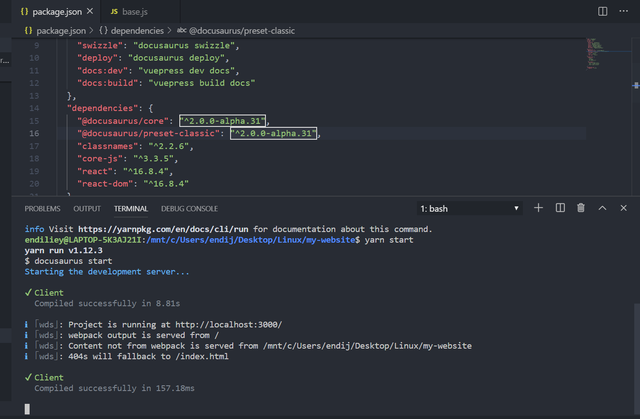This screenshot has width=640, height=419.
Task: Click the "swizzle" script key
Action: (x=100, y=45)
